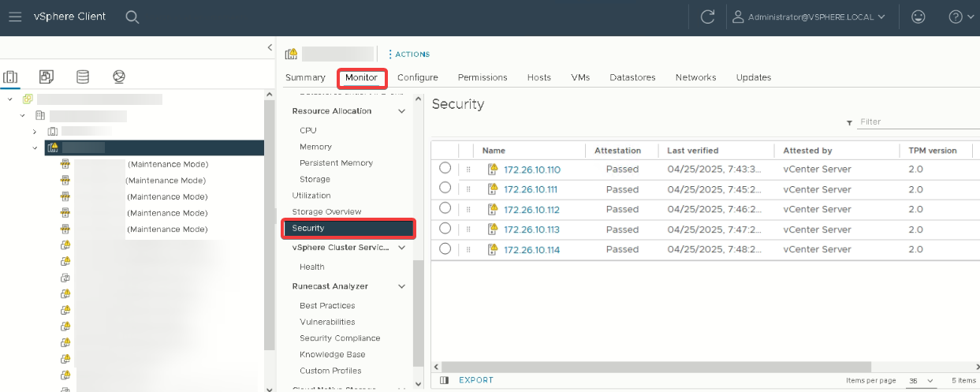
Task: Select radio button for host 172.26.10.111
Action: point(445,188)
